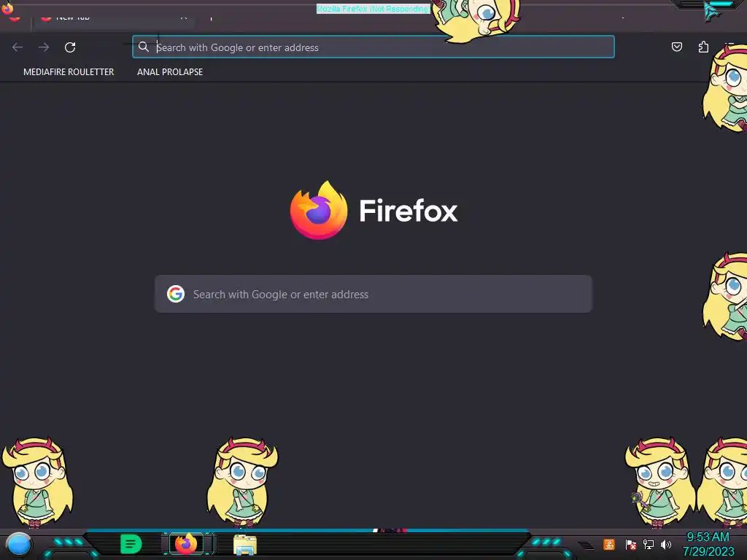Close the New Tab tab
The image size is (747, 560).
click(x=183, y=17)
